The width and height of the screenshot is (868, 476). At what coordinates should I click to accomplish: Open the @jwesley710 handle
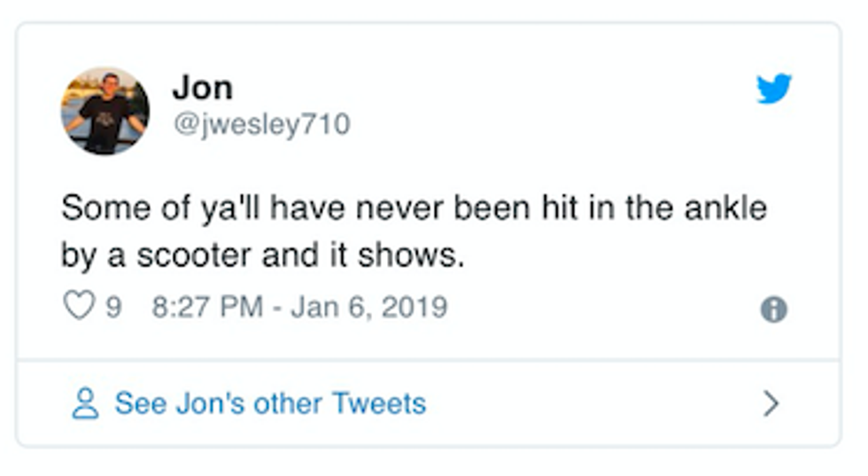point(261,124)
